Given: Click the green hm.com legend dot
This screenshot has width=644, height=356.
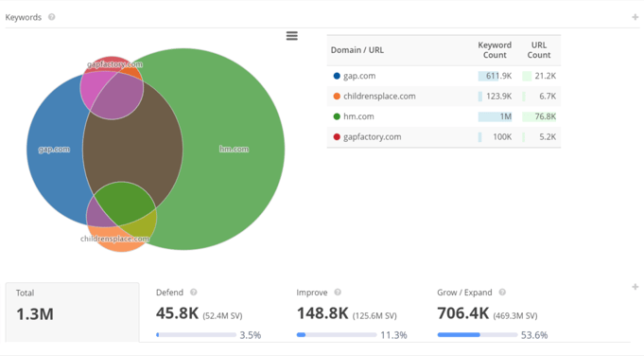Looking at the screenshot, I should pyautogui.click(x=337, y=116).
